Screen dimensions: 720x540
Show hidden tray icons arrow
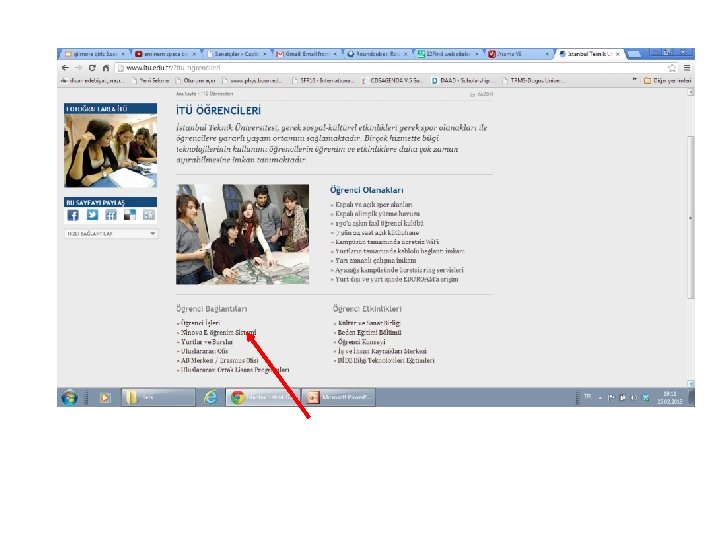click(x=600, y=398)
